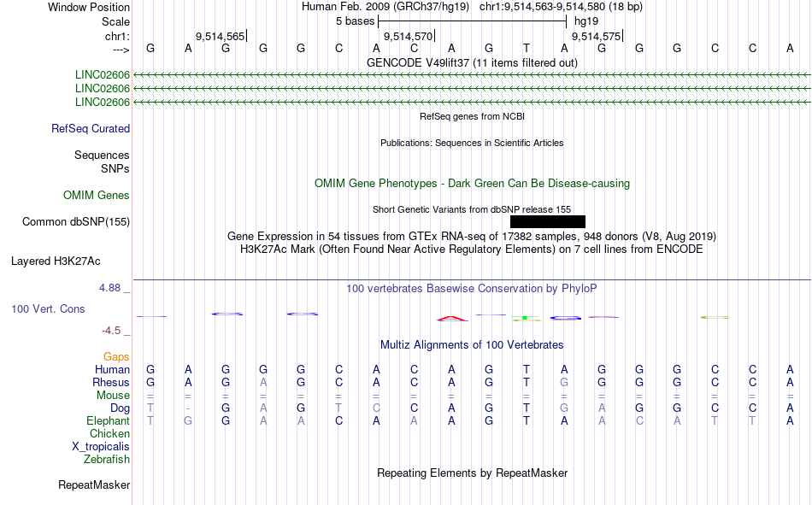Screen dimensions: 812x505
Task: Open Common dbSNP(155) track settings
Action: (76, 221)
